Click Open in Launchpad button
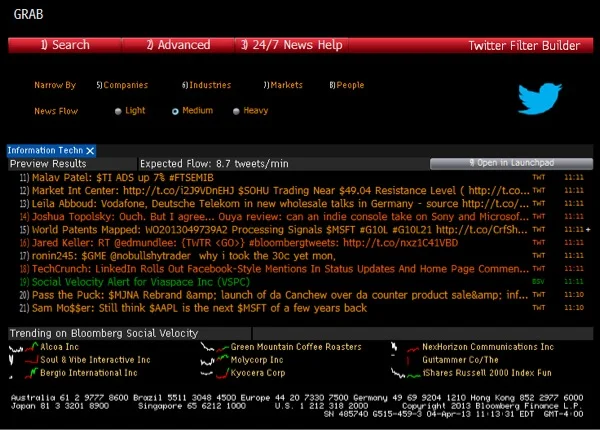The image size is (600, 430). tap(511, 163)
